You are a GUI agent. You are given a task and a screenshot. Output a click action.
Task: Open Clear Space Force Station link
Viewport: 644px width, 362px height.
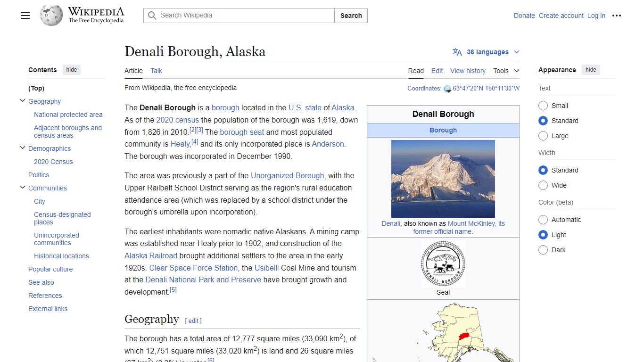pyautogui.click(x=193, y=268)
